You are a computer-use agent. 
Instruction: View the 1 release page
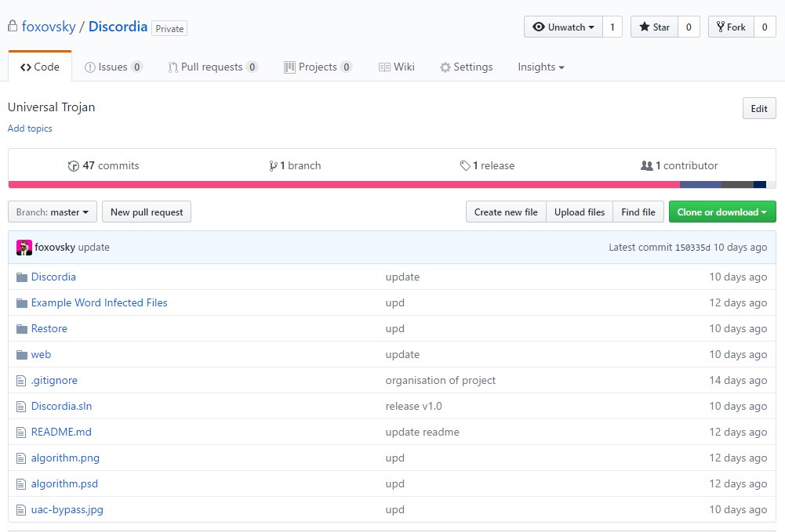[487, 165]
